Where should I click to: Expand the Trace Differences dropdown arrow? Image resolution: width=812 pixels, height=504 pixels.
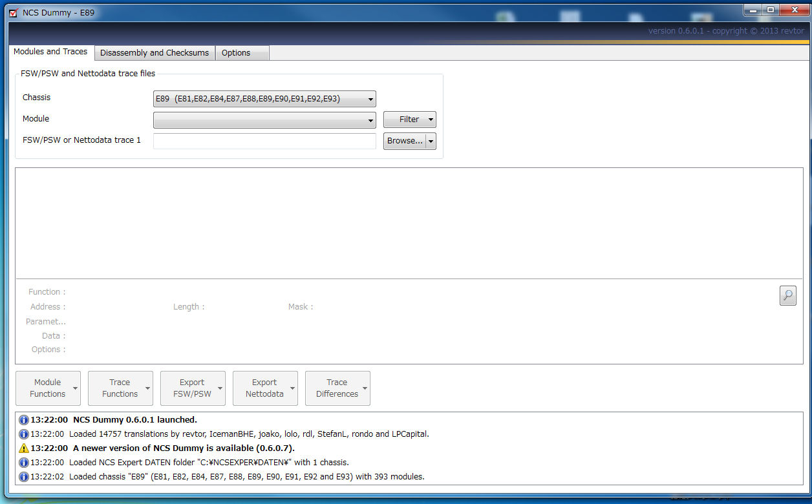tap(365, 388)
